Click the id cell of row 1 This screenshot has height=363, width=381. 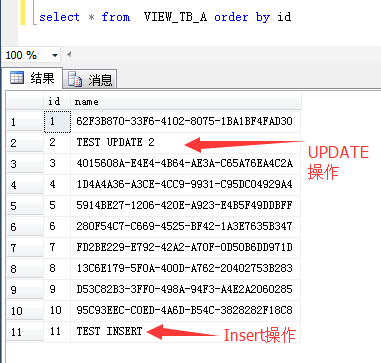(x=57, y=122)
